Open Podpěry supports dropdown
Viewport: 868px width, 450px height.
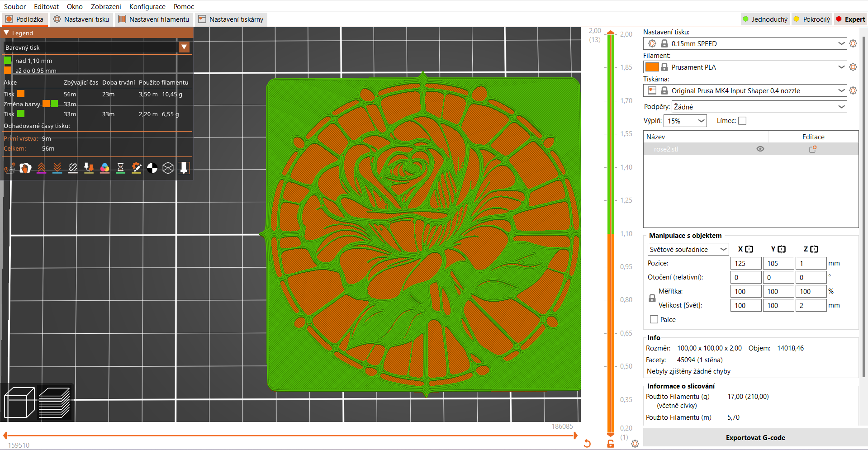[x=759, y=107]
